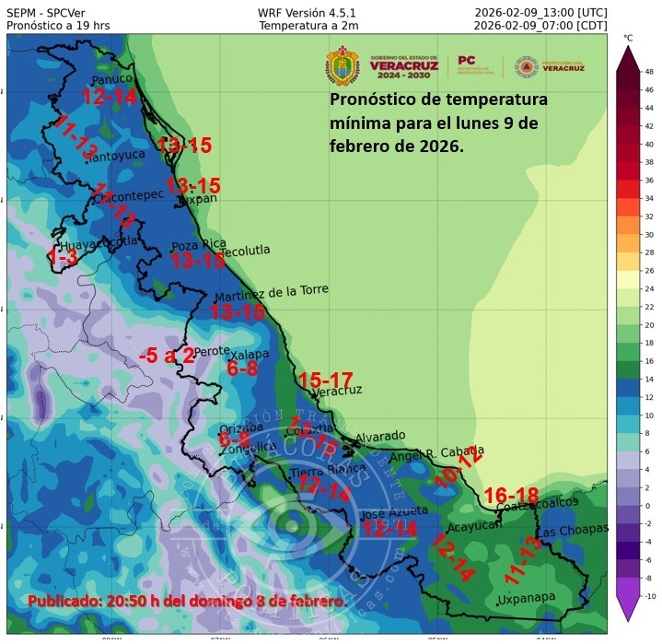
Task: Click the red 16-18 temperature above Coatzacoalcos
Action: coord(511,493)
